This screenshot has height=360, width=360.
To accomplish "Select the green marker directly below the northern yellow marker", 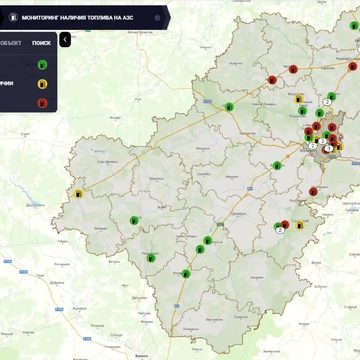I will tap(302, 111).
